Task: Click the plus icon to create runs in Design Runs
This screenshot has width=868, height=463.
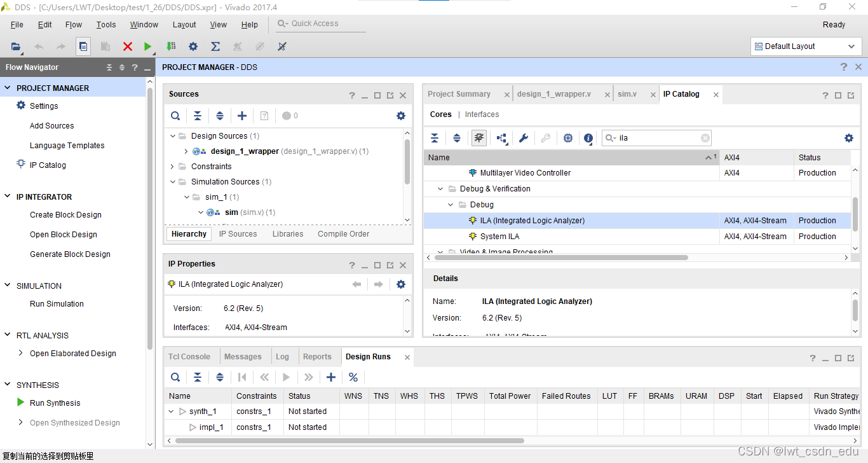Action: pos(331,377)
